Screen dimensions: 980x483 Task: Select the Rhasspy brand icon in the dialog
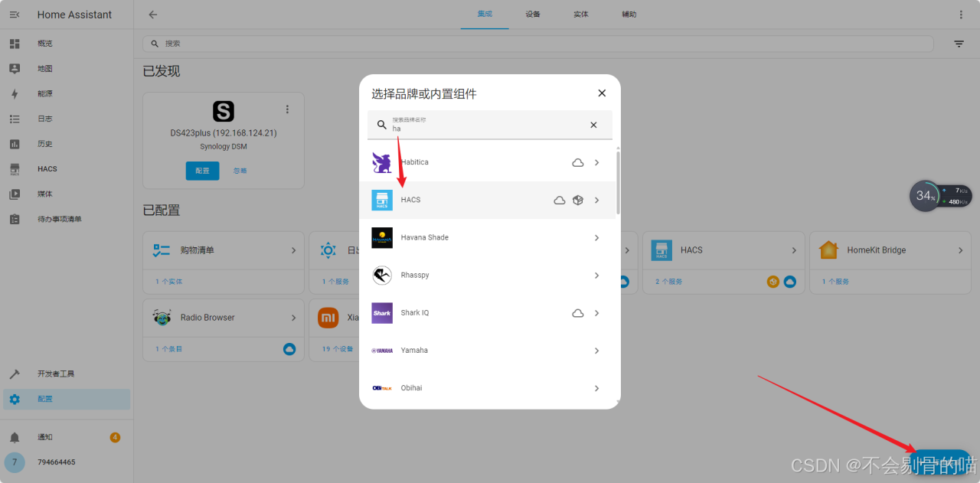click(381, 275)
